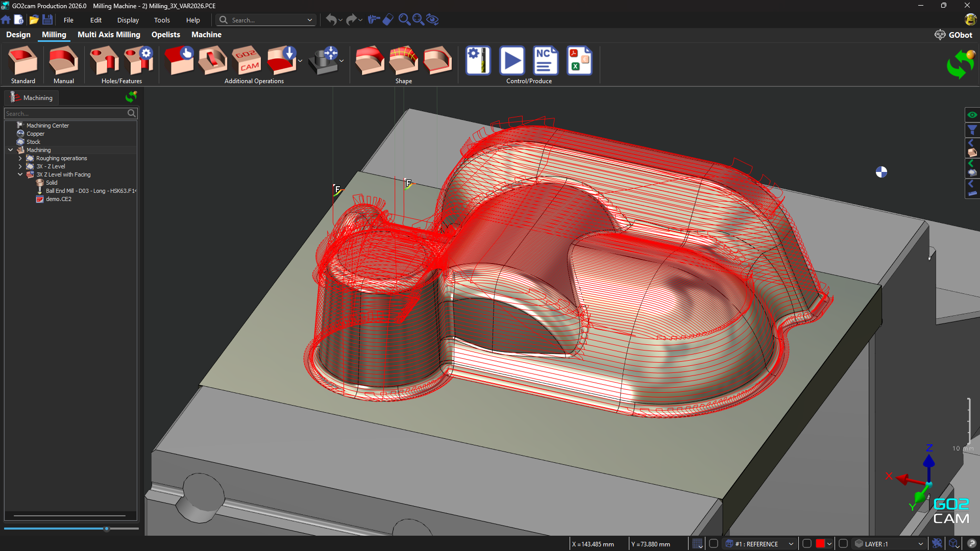Click the tool path regenerate icon
The height and width of the screenshot is (551, 980).
tap(960, 64)
